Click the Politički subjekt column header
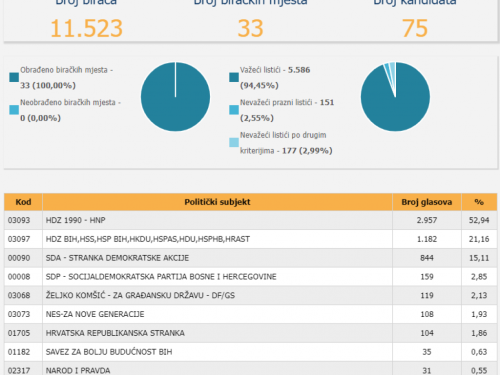The width and height of the screenshot is (500, 375). pyautogui.click(x=217, y=202)
